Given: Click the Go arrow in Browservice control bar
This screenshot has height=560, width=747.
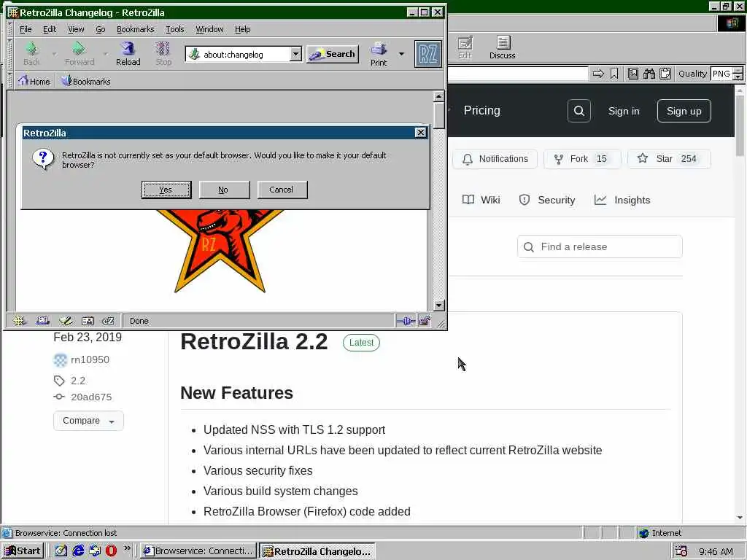Looking at the screenshot, I should pyautogui.click(x=598, y=74).
